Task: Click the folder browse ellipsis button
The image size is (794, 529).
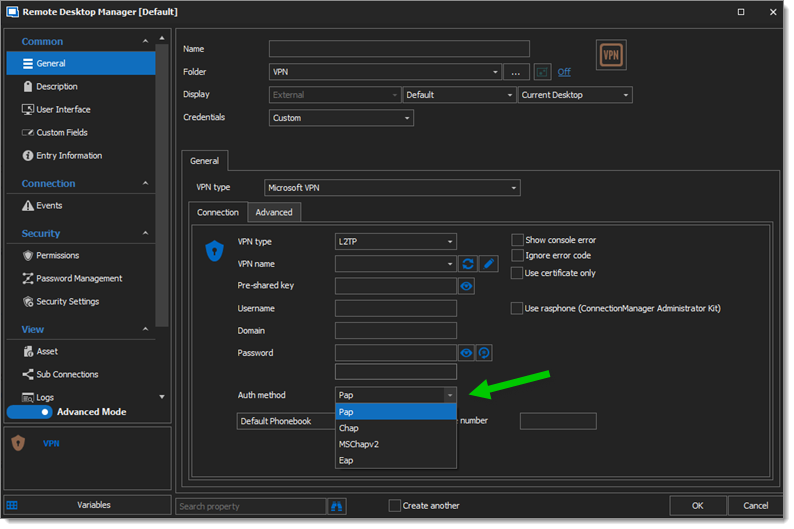Action: pos(516,72)
